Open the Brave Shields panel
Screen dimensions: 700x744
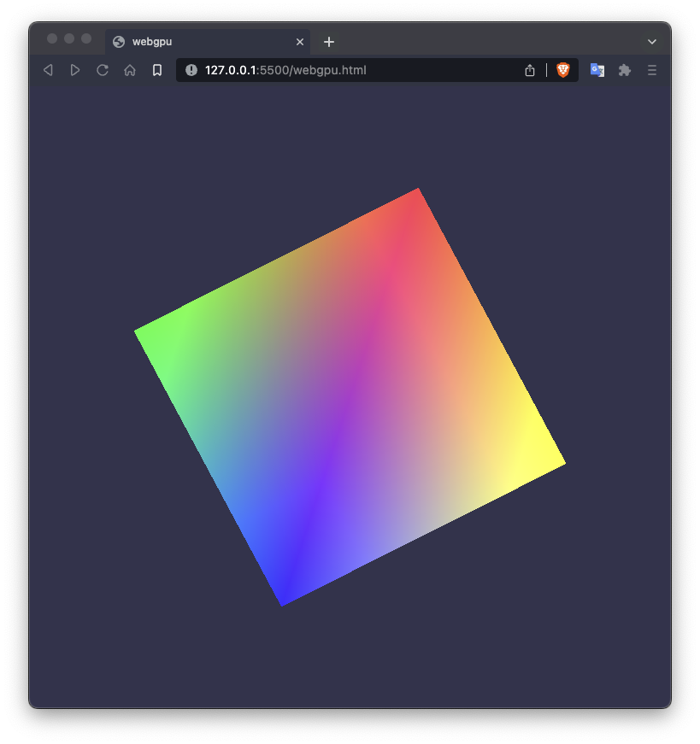pyautogui.click(x=562, y=70)
